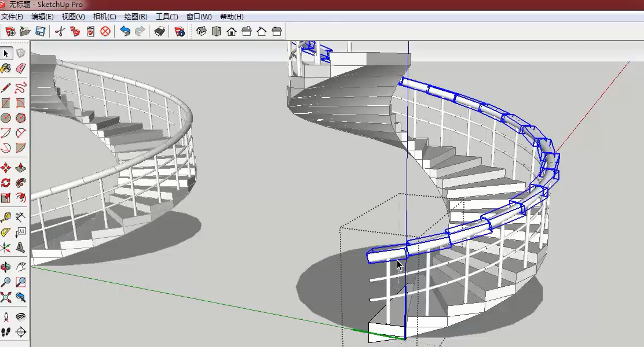Choose the Line pencil tool
Image resolution: width=644 pixels, height=347 pixels.
click(6, 88)
